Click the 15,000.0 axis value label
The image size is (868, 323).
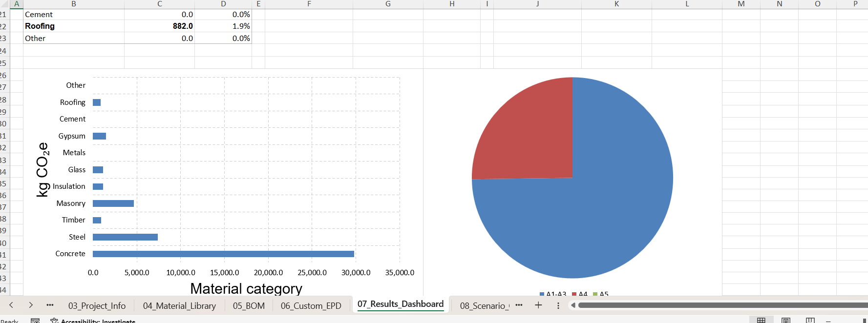[x=224, y=273]
